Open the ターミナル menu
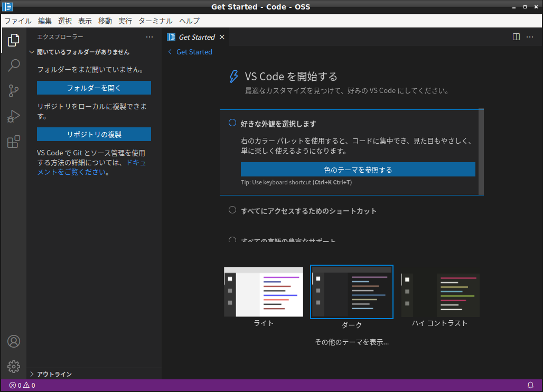Viewport: 543px width, 392px height. coord(155,21)
